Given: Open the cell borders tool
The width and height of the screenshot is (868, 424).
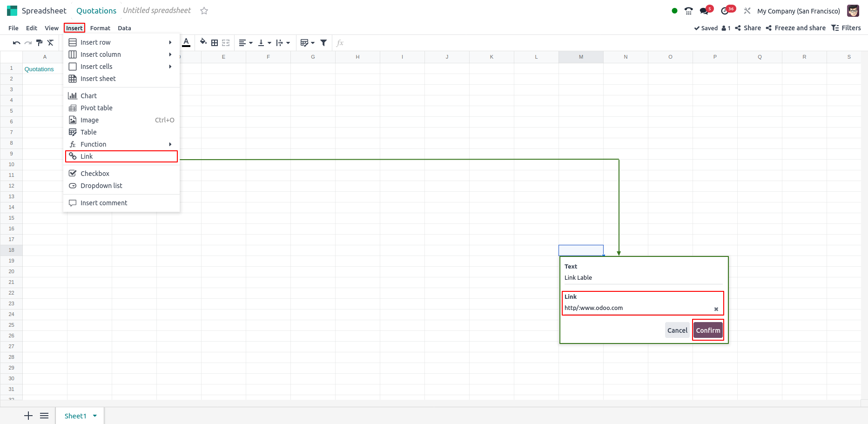Looking at the screenshot, I should coord(215,43).
